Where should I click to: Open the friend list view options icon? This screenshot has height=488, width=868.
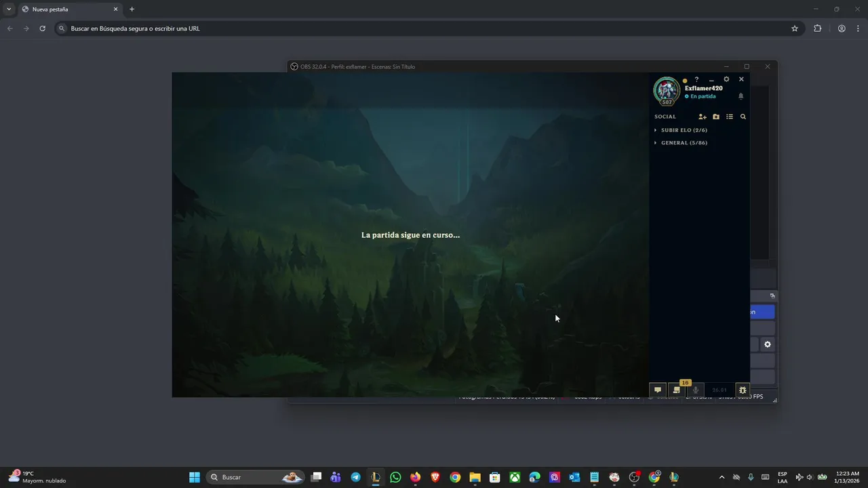(730, 117)
